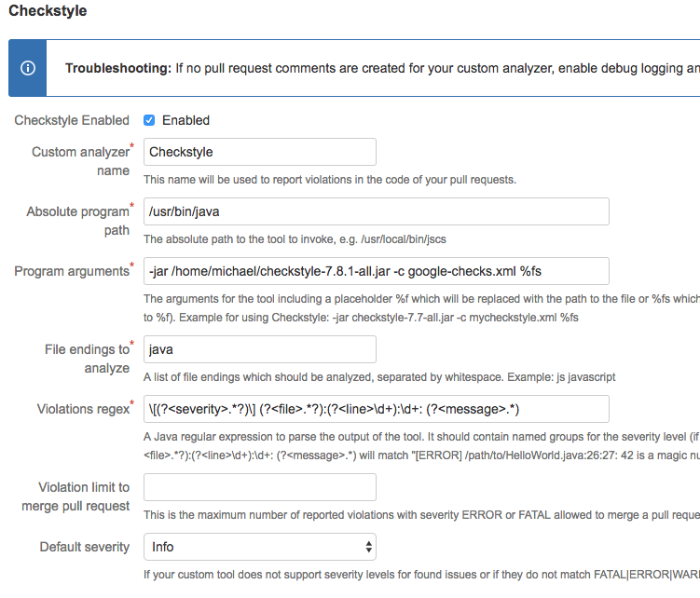Click the empty Violation limit input box

pos(259,487)
